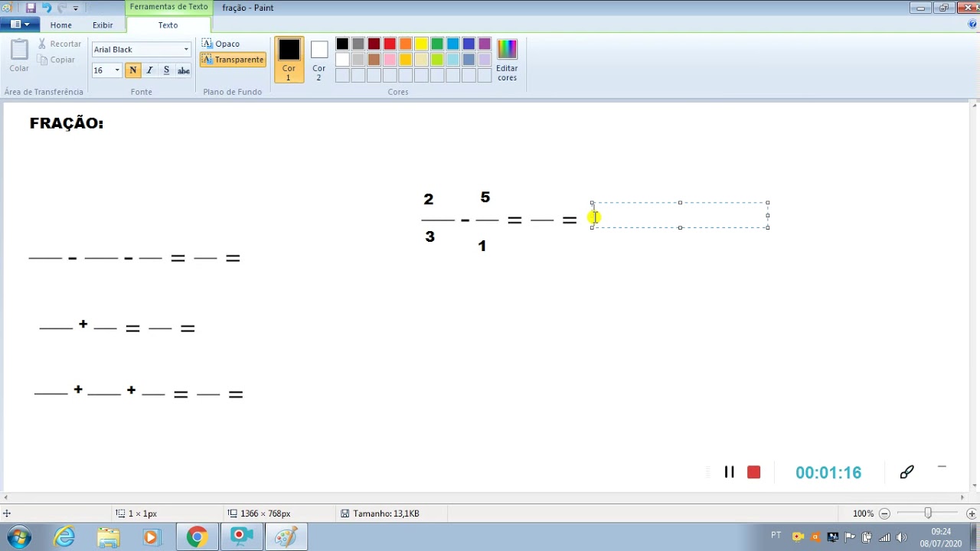This screenshot has width=980, height=551.
Task: Set text background to Transparente
Action: pyautogui.click(x=233, y=60)
